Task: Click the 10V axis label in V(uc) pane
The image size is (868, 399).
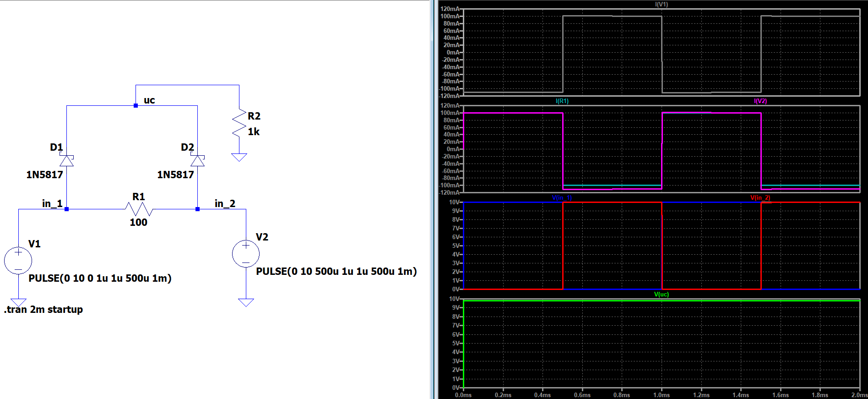Action: tap(455, 299)
